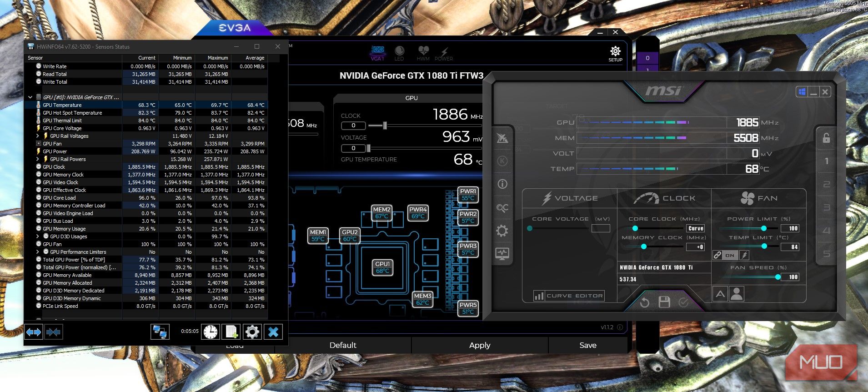Screen dimensions: 868x392
Task: Open Afterburner hardware monitor graph icon
Action: pos(502,254)
